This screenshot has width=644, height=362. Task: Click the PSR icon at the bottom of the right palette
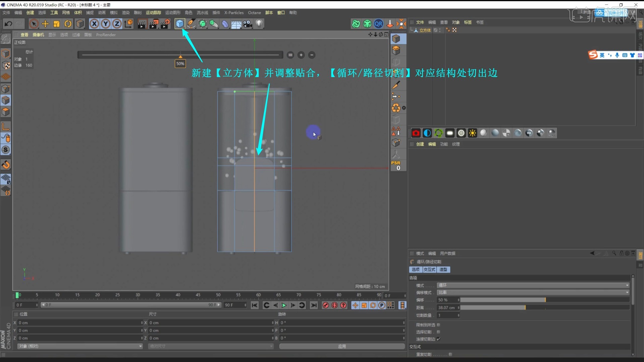(396, 165)
